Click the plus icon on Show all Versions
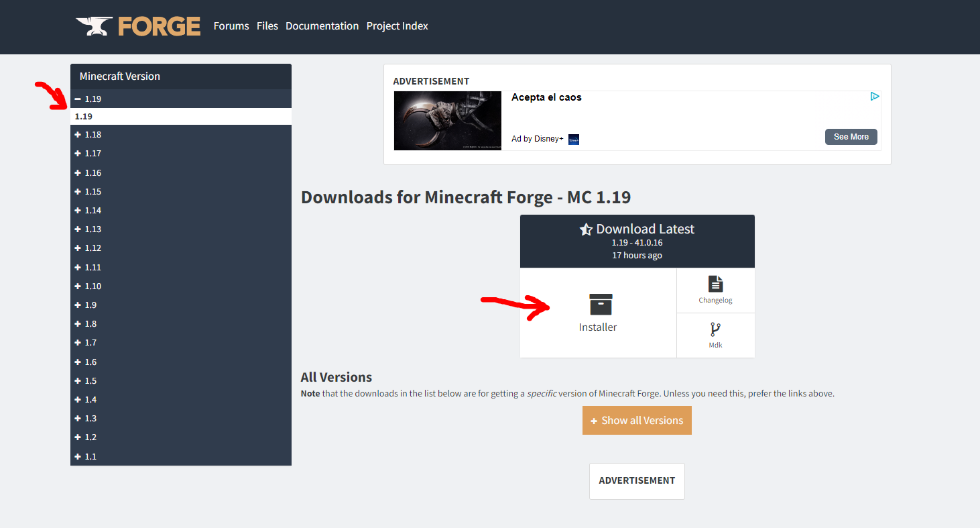This screenshot has width=980, height=528. [x=594, y=420]
